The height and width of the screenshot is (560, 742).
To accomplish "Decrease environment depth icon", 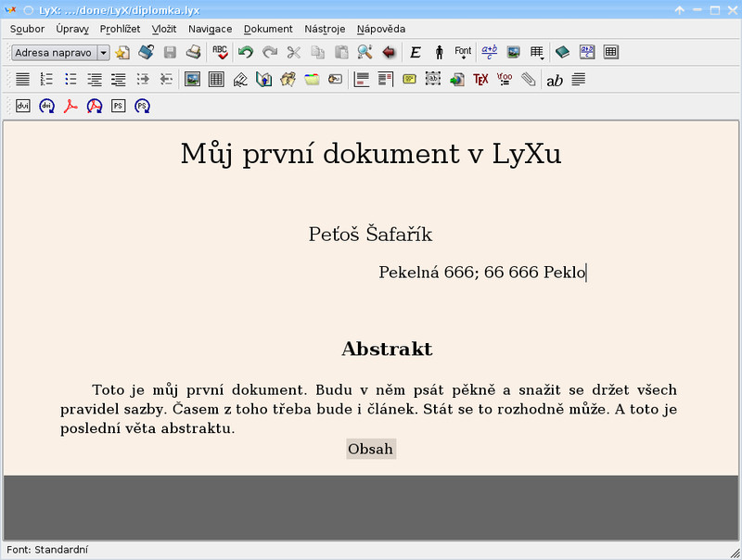I will (166, 79).
